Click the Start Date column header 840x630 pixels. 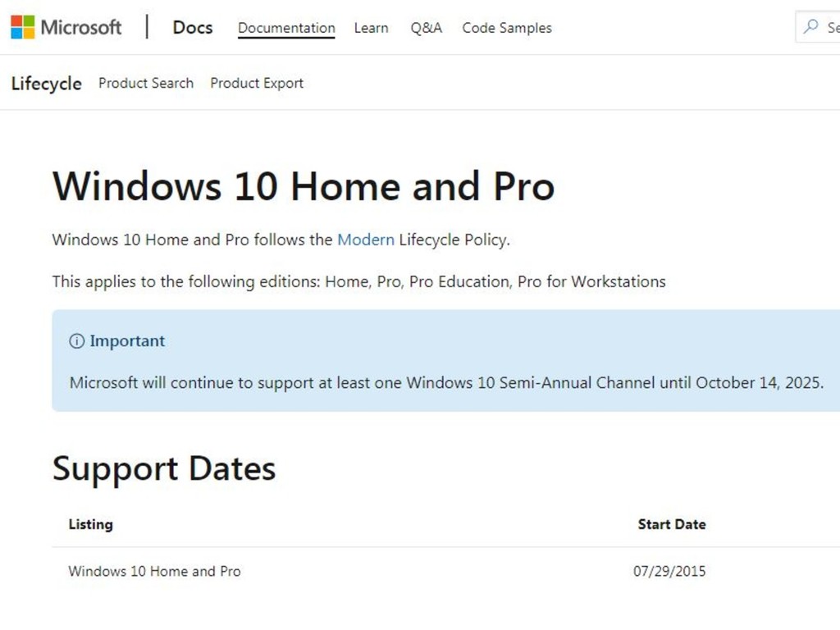tap(671, 524)
